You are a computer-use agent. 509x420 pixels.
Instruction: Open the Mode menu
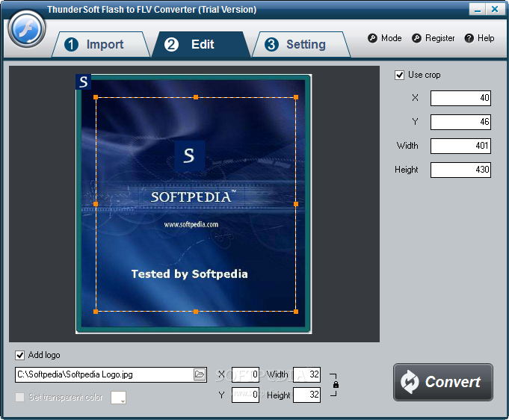385,38
